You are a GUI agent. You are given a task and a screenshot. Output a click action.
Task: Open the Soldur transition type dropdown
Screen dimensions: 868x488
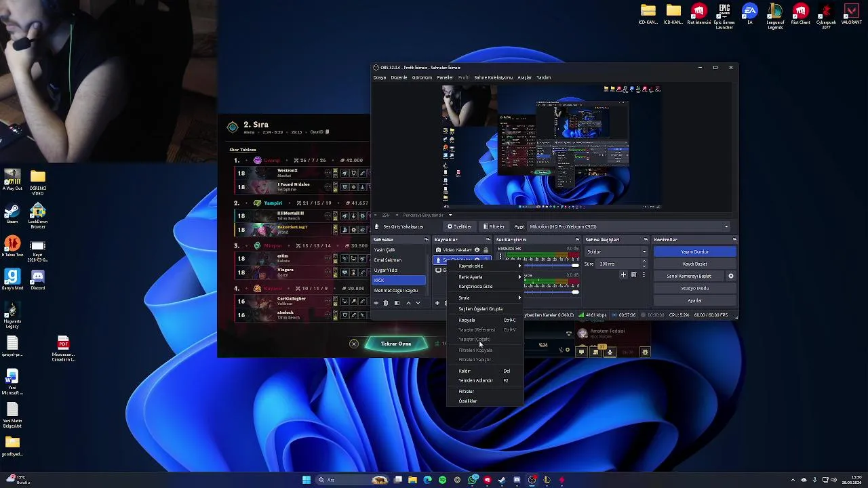[616, 252]
